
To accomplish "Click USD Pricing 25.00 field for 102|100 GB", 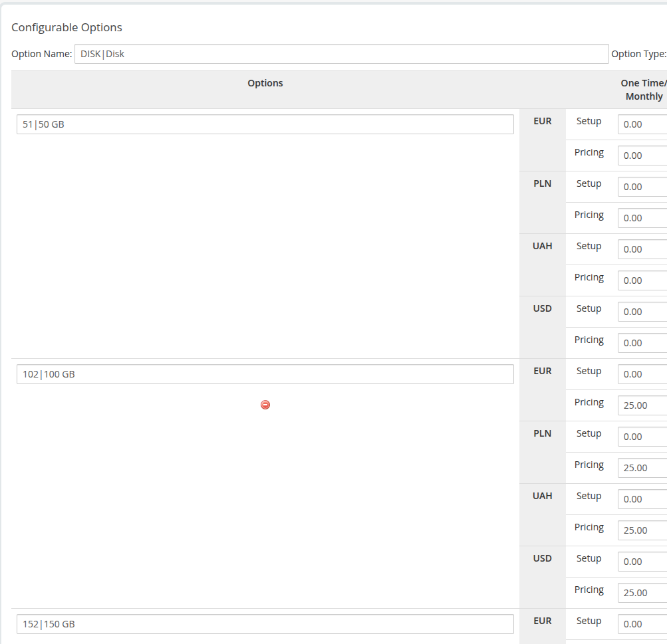I will pos(642,593).
